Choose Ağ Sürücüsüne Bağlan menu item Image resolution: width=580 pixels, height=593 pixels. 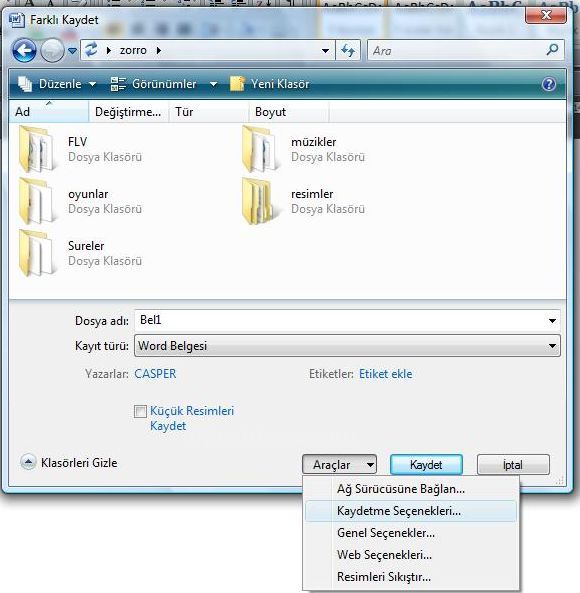(x=411, y=489)
